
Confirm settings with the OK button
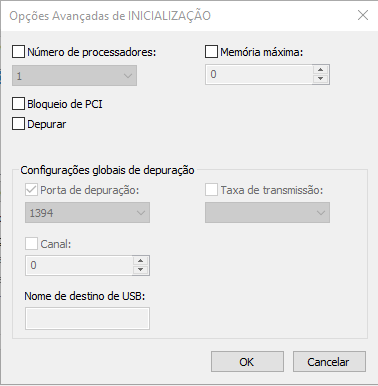point(247,362)
